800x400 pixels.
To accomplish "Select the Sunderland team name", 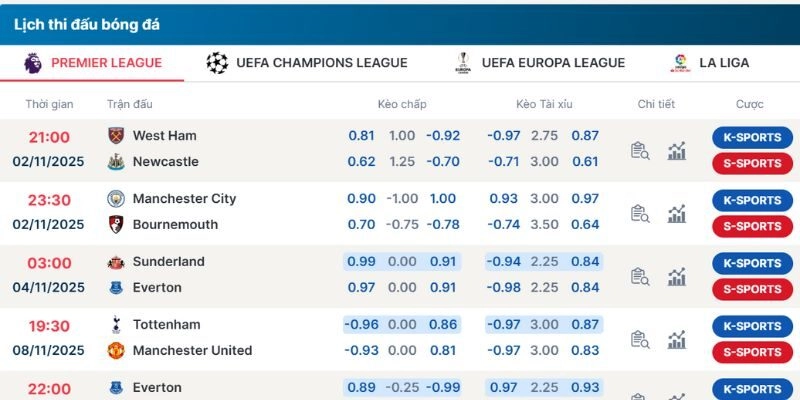I will (x=168, y=261).
